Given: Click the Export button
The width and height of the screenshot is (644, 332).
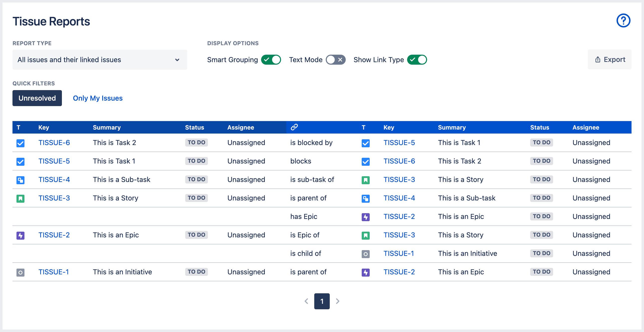Looking at the screenshot, I should (x=610, y=59).
